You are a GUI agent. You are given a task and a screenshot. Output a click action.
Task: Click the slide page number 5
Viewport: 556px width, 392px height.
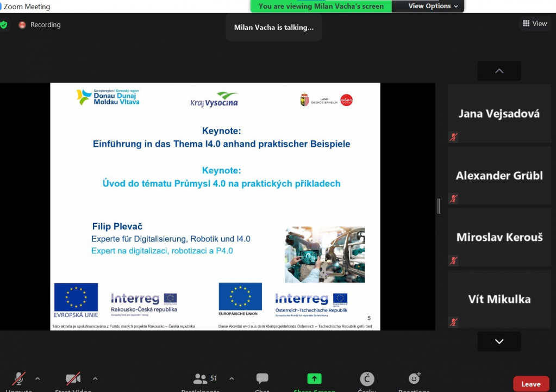pos(369,318)
